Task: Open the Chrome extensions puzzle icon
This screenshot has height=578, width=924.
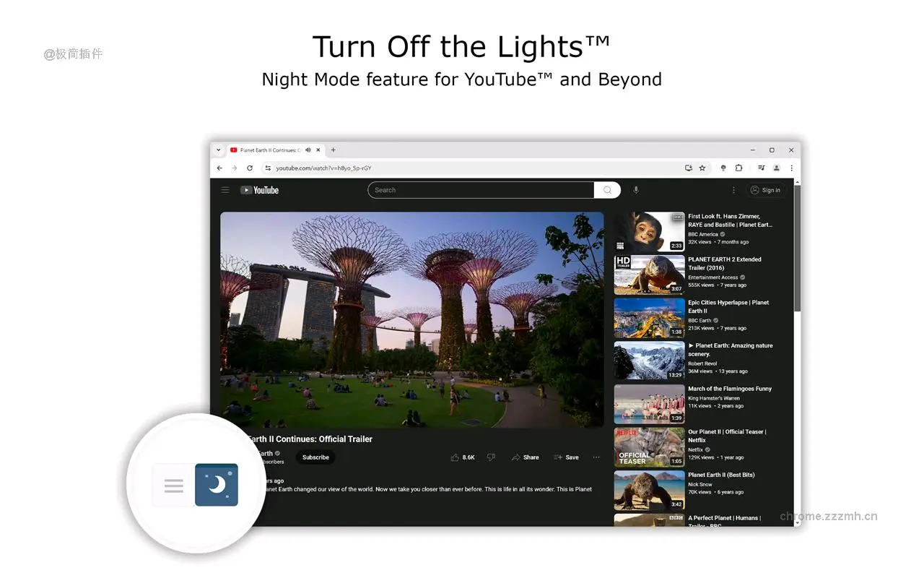Action: tap(738, 168)
